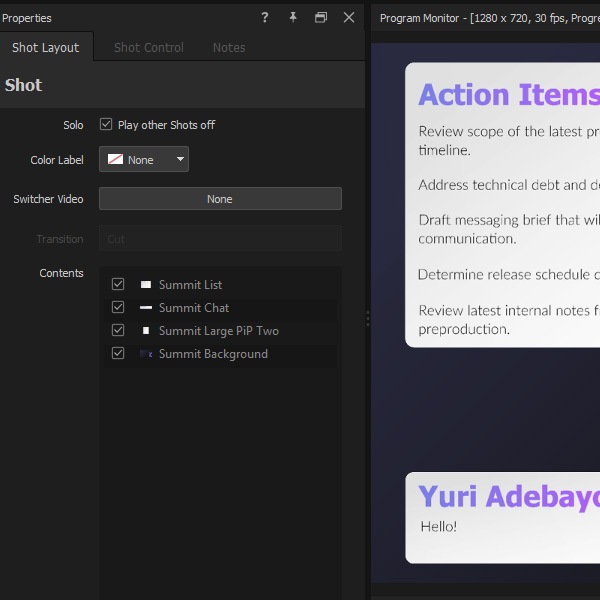Viewport: 600px width, 600px height.
Task: Toggle Summit Large PiP Two checkbox
Action: (118, 330)
